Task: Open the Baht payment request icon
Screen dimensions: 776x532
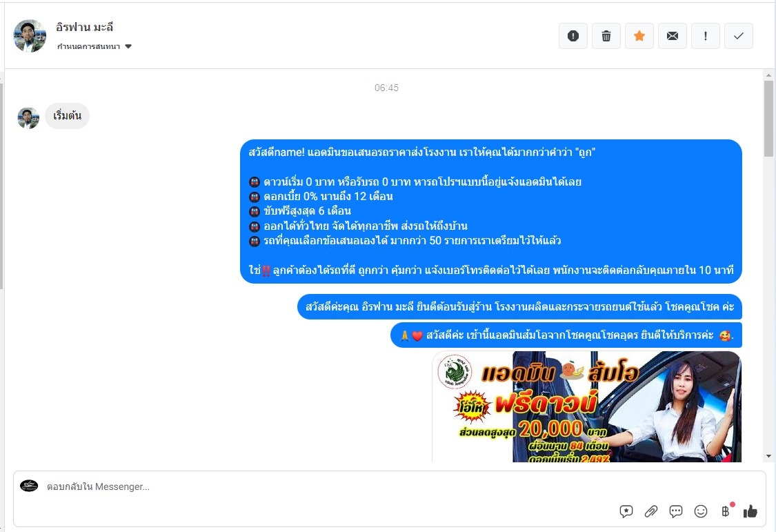Action: point(726,511)
